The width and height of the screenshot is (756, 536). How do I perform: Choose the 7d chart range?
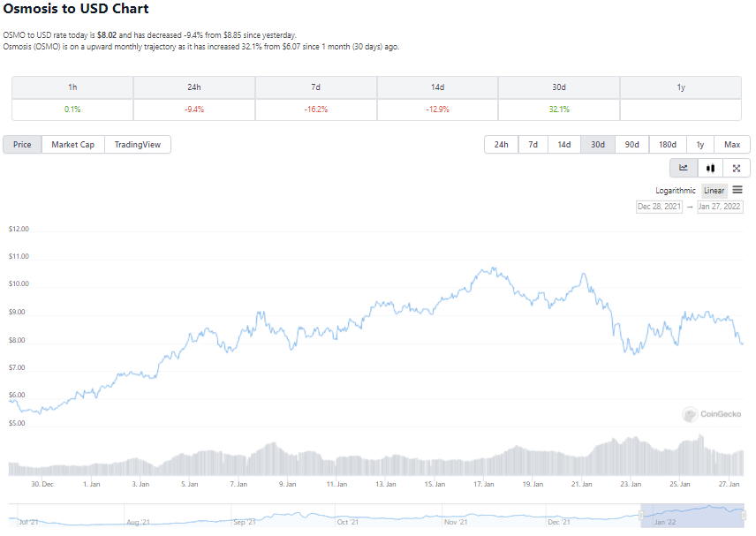pos(533,145)
